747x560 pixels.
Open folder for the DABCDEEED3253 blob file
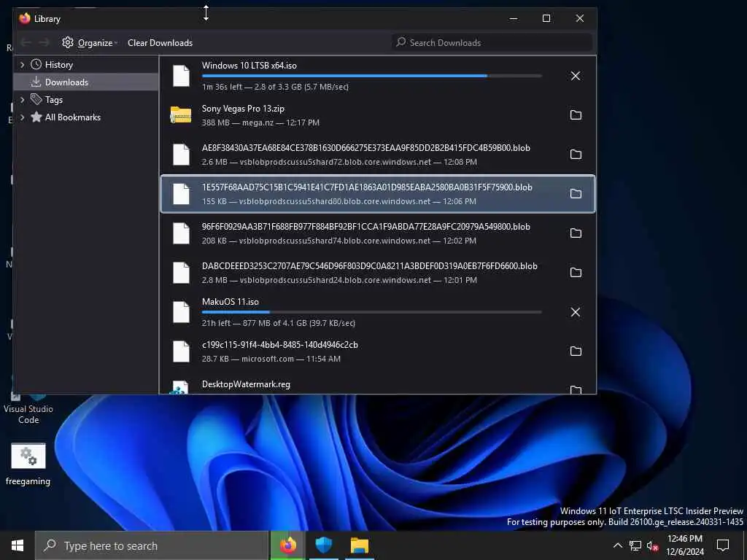pyautogui.click(x=576, y=273)
